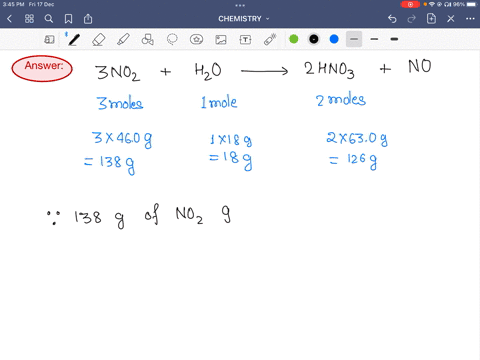Open search with the magnifier icon
480x360 pixels.
(49, 19)
